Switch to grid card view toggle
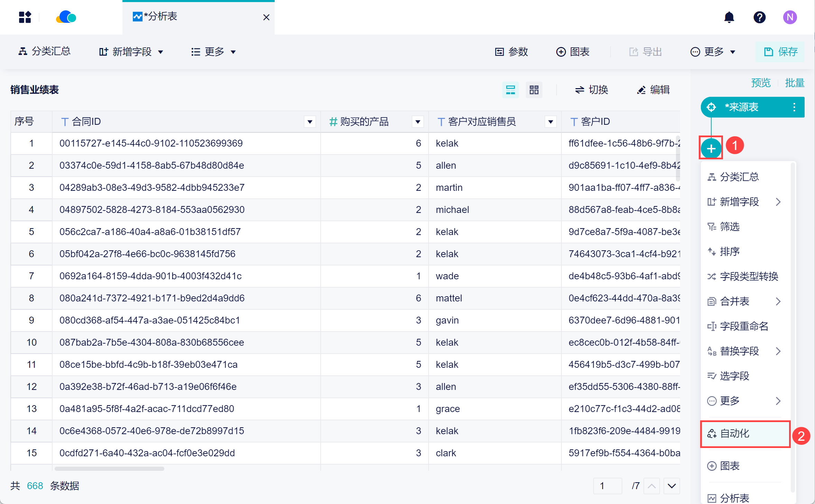 534,90
